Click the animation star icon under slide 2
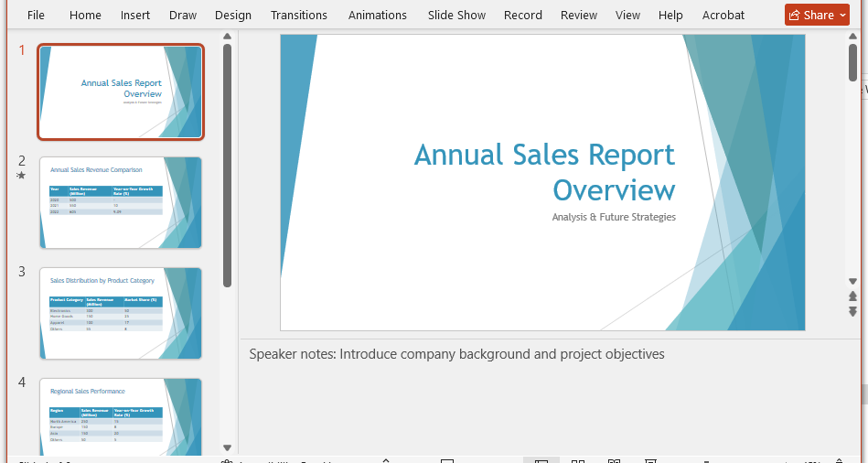The width and height of the screenshot is (868, 463). 22,176
